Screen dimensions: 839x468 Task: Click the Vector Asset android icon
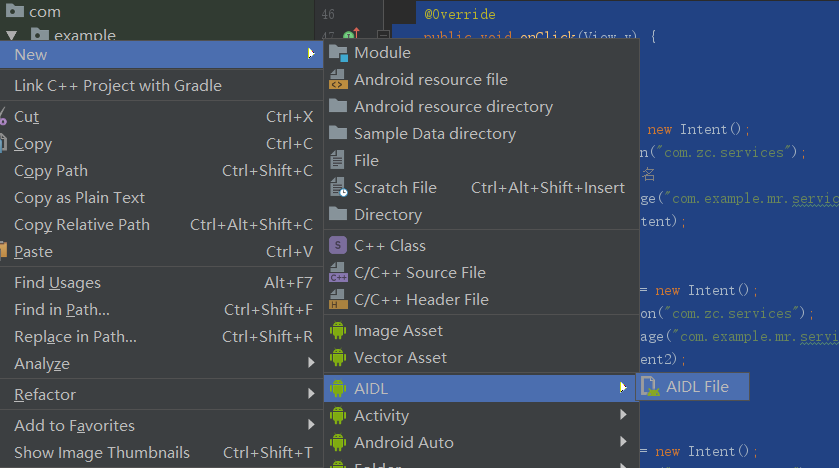[x=338, y=357]
